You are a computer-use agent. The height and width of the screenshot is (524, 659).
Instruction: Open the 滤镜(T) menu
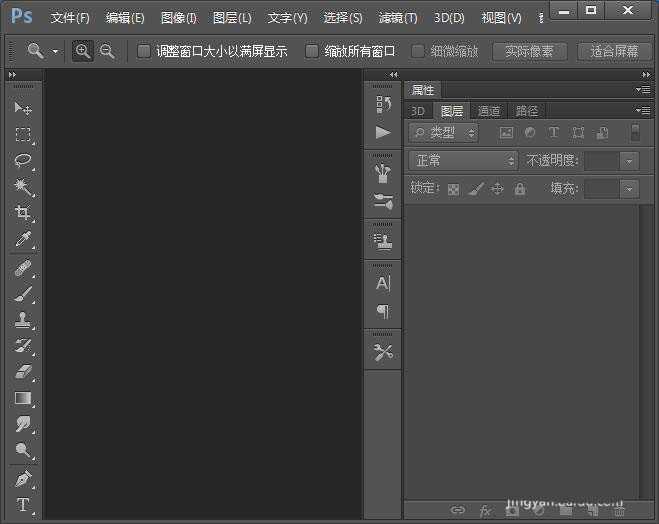coord(398,18)
